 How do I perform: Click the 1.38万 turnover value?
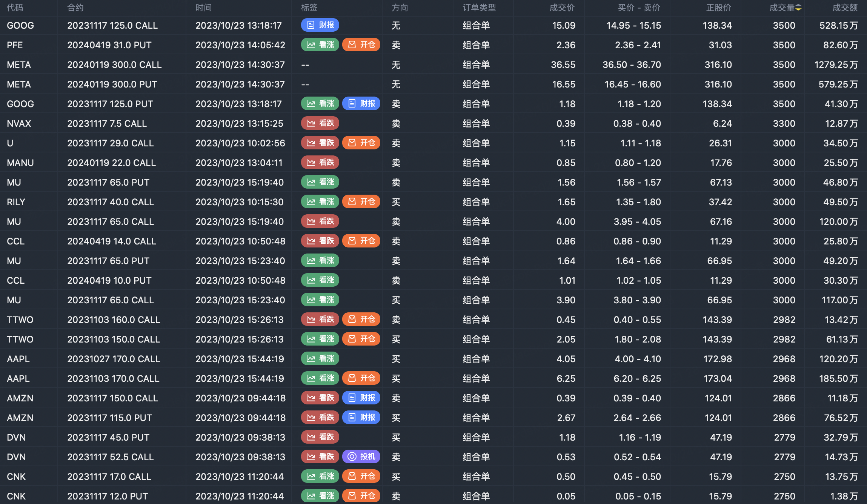(844, 496)
